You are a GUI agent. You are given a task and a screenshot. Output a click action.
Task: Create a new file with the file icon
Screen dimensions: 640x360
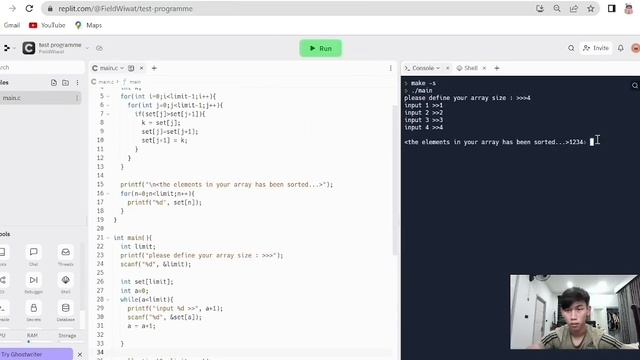54,82
